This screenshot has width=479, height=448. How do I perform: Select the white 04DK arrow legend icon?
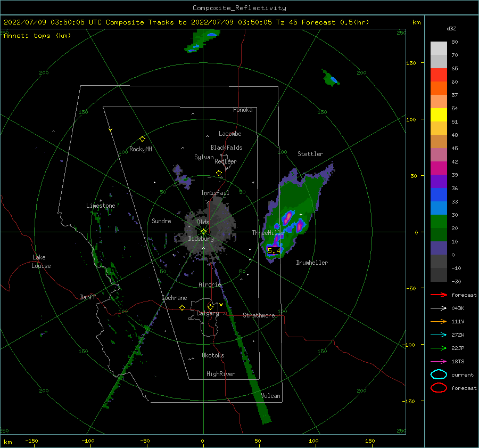pos(439,308)
